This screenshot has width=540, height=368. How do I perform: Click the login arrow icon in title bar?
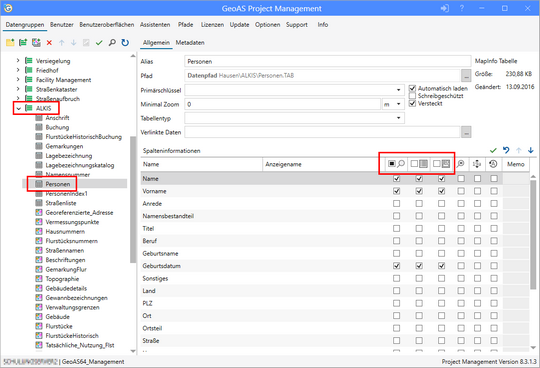click(x=445, y=8)
